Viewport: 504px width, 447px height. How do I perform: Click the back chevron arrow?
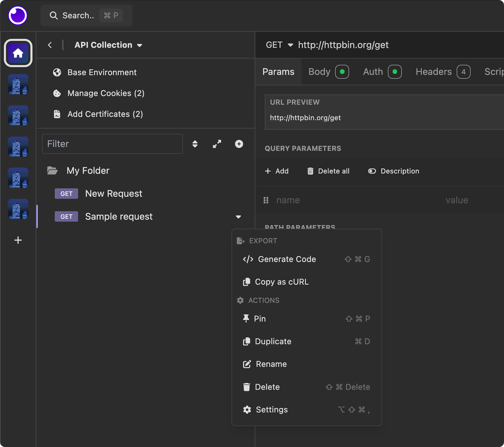point(50,45)
